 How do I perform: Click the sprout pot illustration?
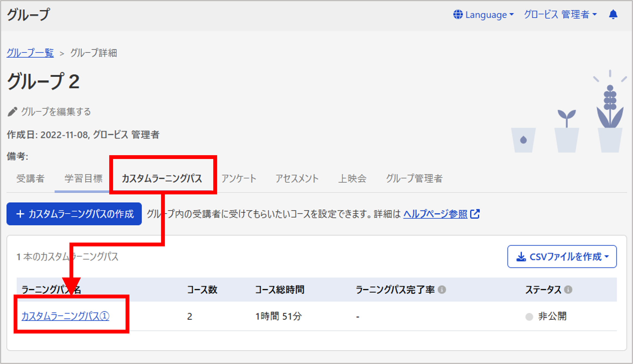567,131
